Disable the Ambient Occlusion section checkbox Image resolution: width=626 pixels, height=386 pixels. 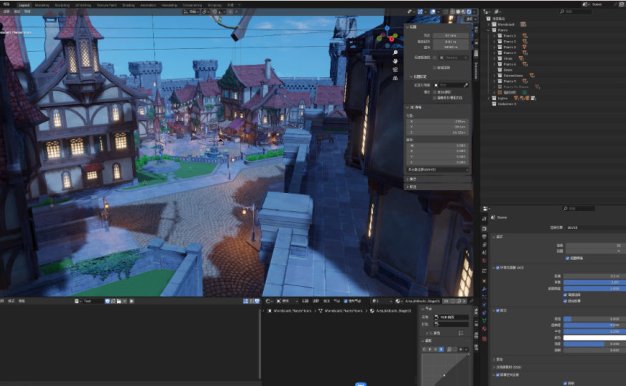(497, 267)
